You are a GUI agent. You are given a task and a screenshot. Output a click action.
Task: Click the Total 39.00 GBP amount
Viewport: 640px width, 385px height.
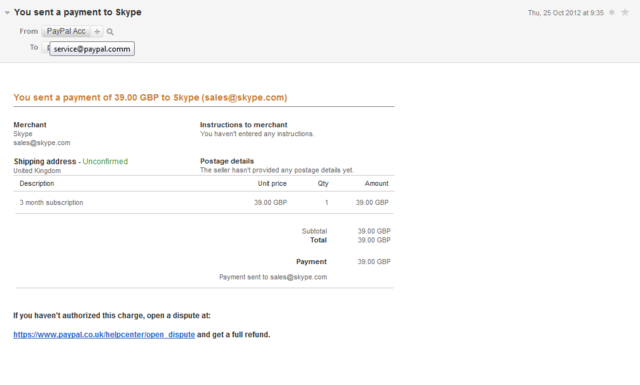pyautogui.click(x=374, y=240)
